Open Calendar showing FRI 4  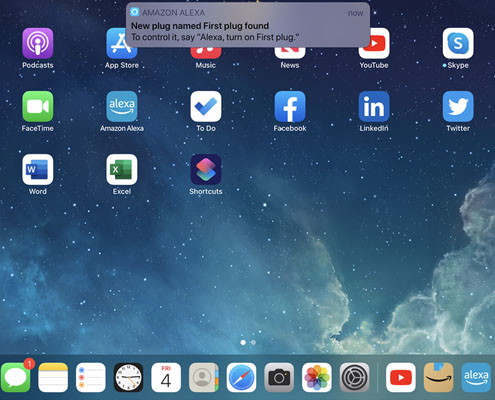pos(166,378)
